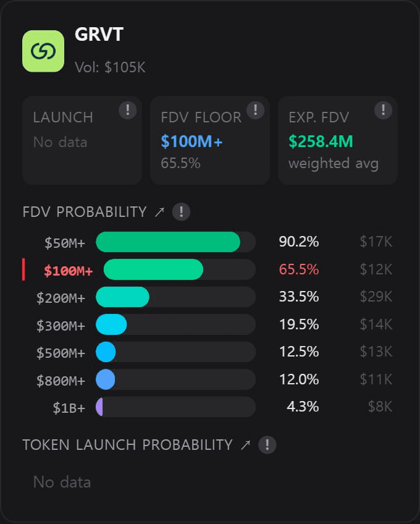The width and height of the screenshot is (420, 524).
Task: Click the GRVT token name heading
Action: tap(99, 35)
